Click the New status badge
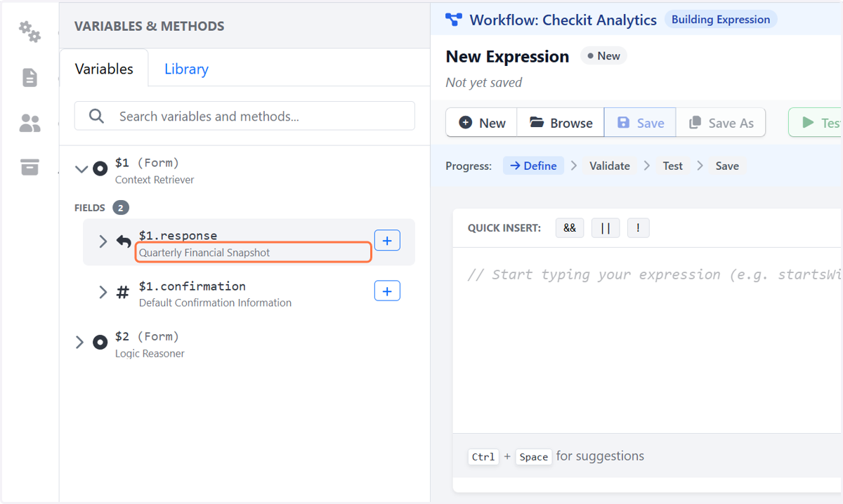This screenshot has height=504, width=843. coord(603,56)
